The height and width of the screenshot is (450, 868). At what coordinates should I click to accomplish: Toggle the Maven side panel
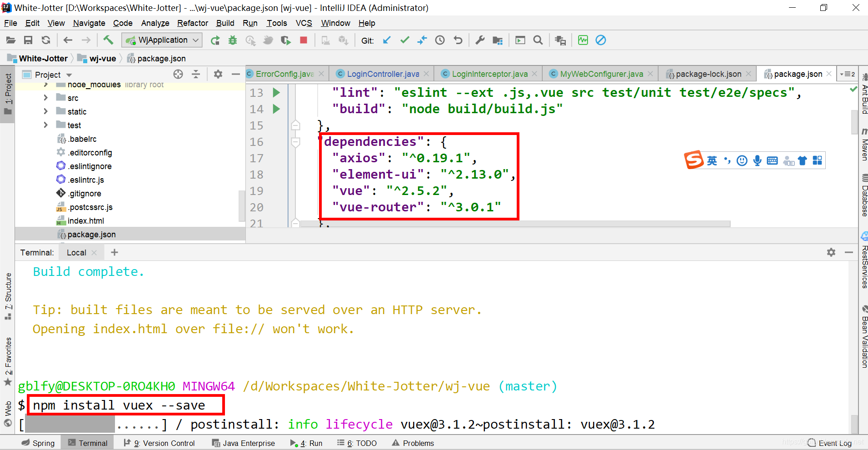864,145
